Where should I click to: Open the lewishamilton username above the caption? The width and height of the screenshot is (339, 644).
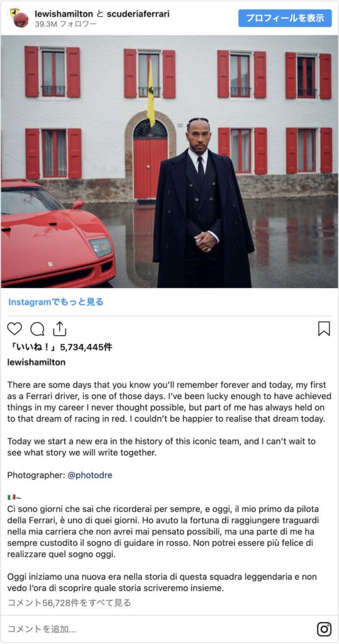click(x=36, y=362)
